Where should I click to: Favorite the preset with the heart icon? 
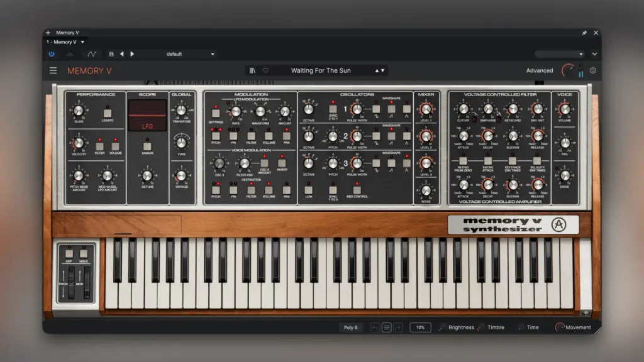click(x=266, y=70)
